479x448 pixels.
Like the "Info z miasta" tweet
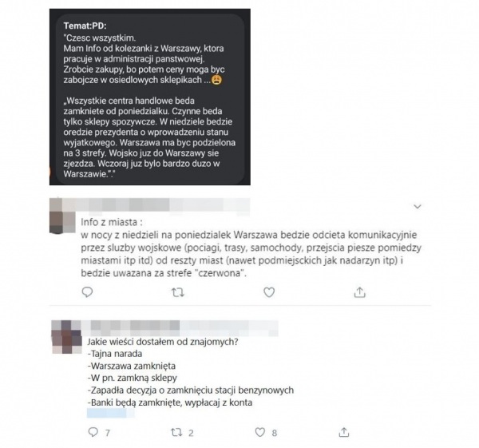[269, 292]
